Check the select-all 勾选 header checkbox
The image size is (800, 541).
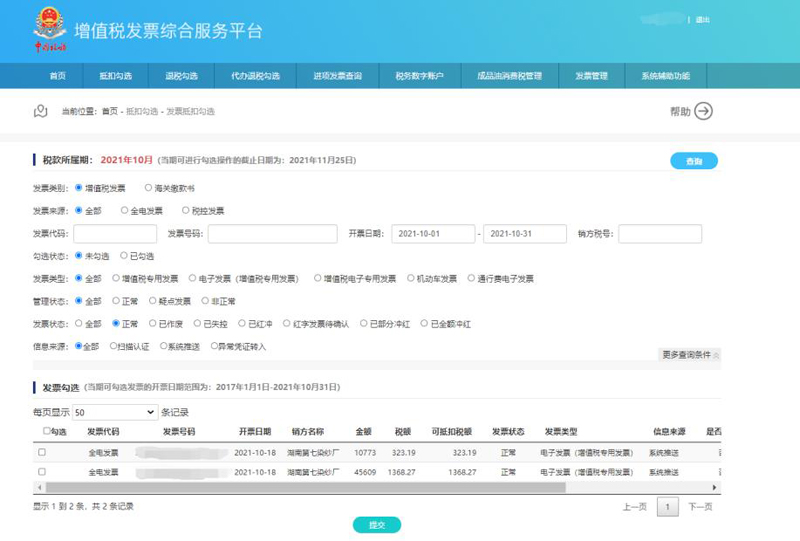click(46, 432)
